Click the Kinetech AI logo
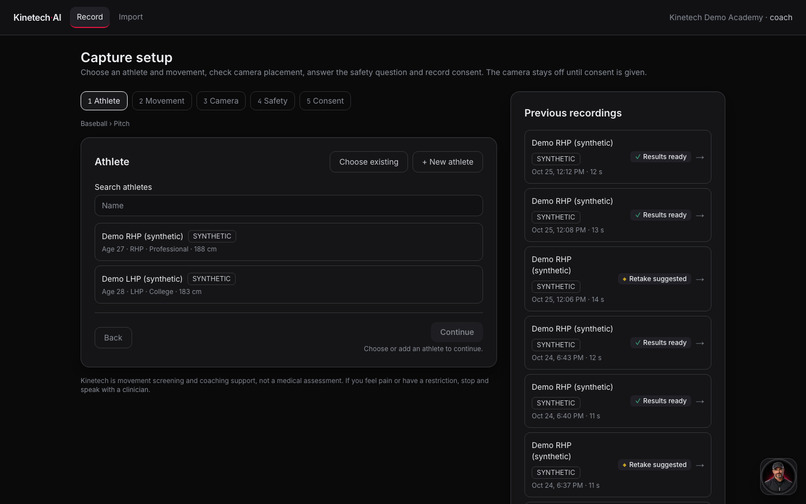This screenshot has width=806, height=504. click(x=37, y=17)
